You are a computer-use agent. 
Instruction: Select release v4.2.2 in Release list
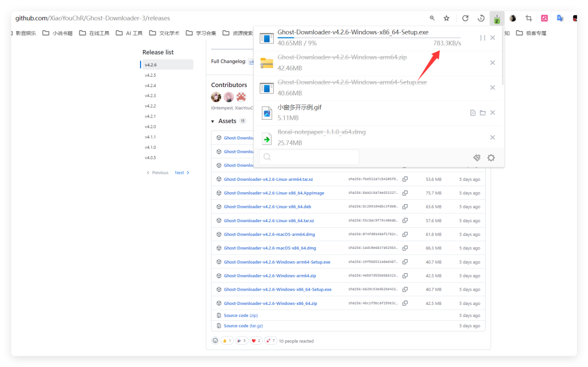150,106
